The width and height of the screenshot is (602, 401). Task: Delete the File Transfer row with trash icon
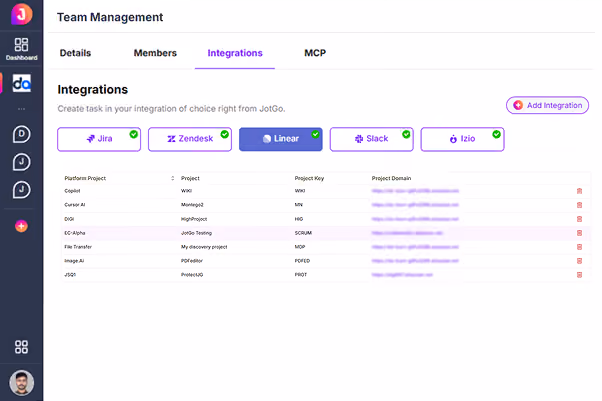coord(579,247)
